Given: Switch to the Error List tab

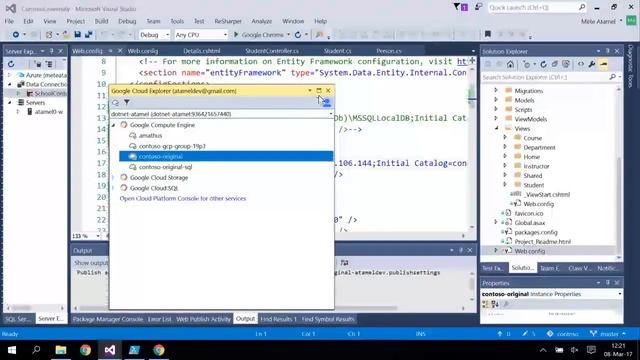Looking at the screenshot, I should 159,319.
